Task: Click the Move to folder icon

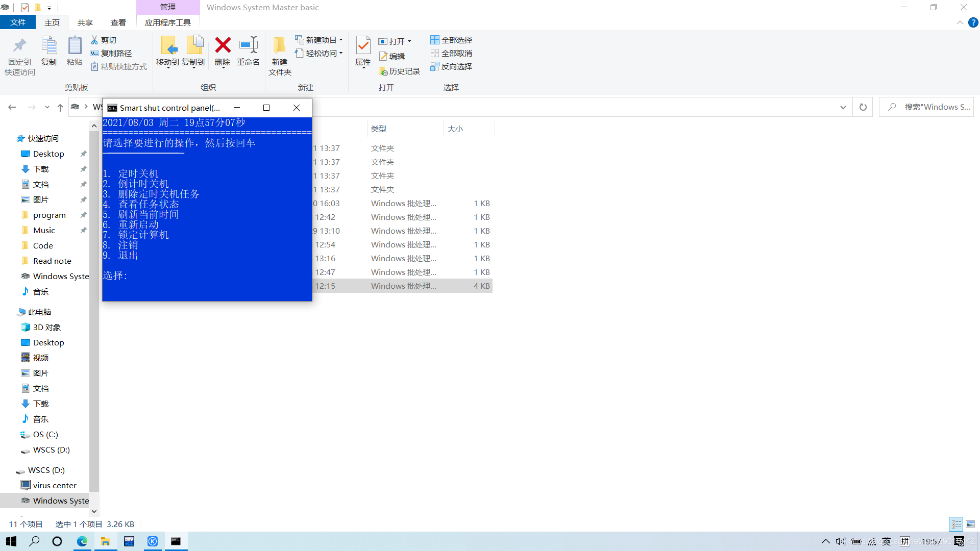Action: coord(168,46)
